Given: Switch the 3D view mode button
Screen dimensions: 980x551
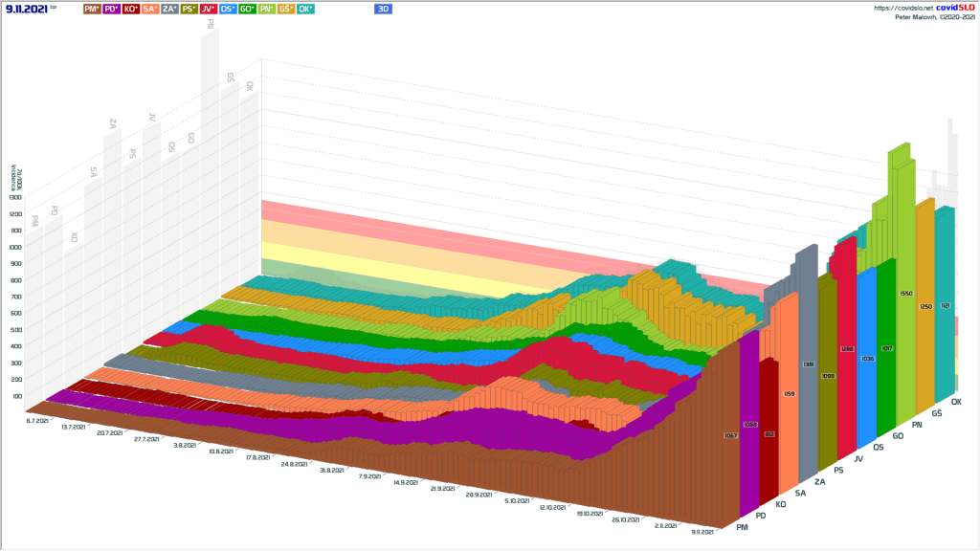Looking at the screenshot, I should click(383, 9).
